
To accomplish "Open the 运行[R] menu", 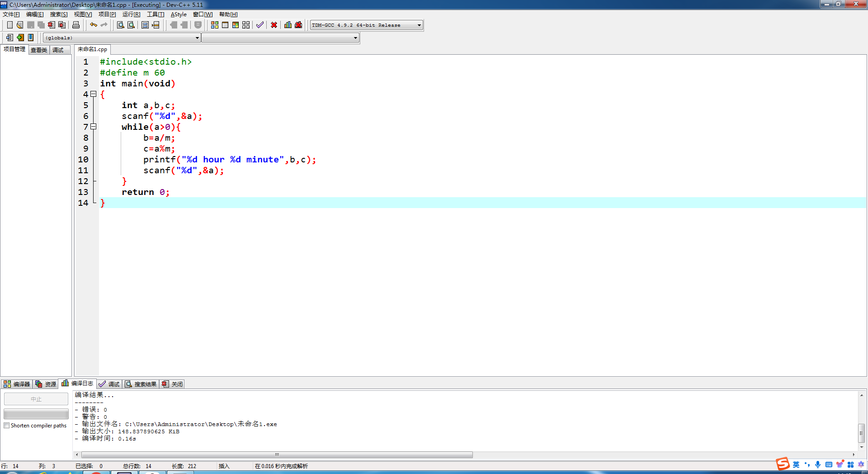I will pyautogui.click(x=131, y=14).
